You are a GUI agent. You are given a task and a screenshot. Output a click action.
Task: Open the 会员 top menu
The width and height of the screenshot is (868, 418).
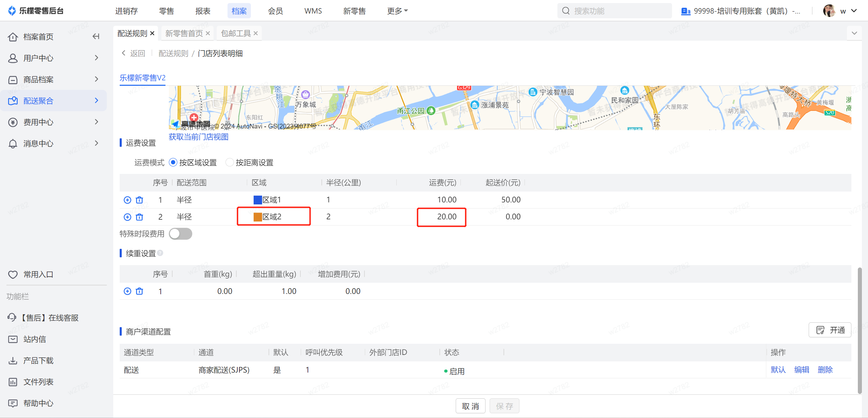pos(275,11)
